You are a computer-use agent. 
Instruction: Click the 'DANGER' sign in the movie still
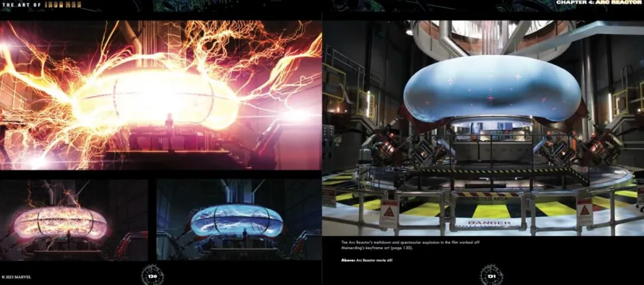click(x=489, y=223)
